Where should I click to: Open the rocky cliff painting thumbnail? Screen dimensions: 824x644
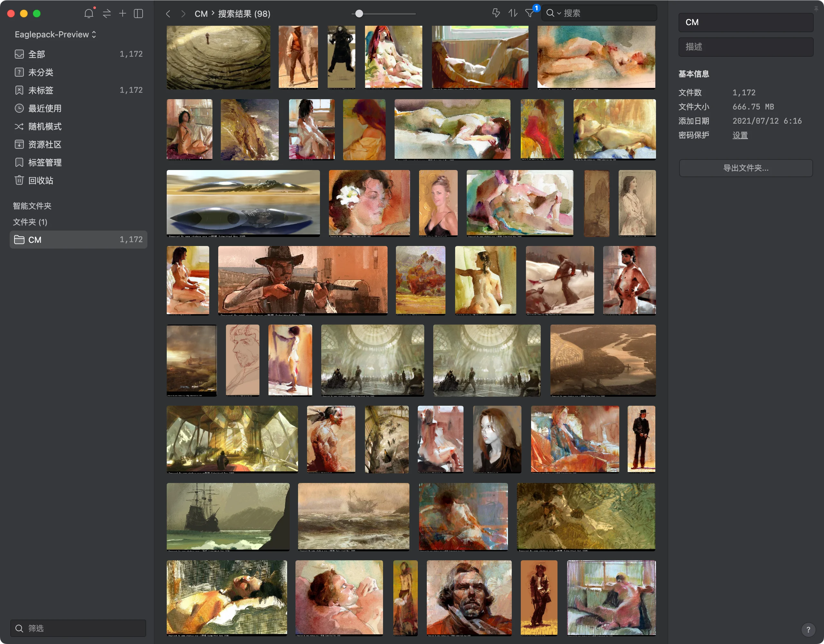tap(250, 129)
